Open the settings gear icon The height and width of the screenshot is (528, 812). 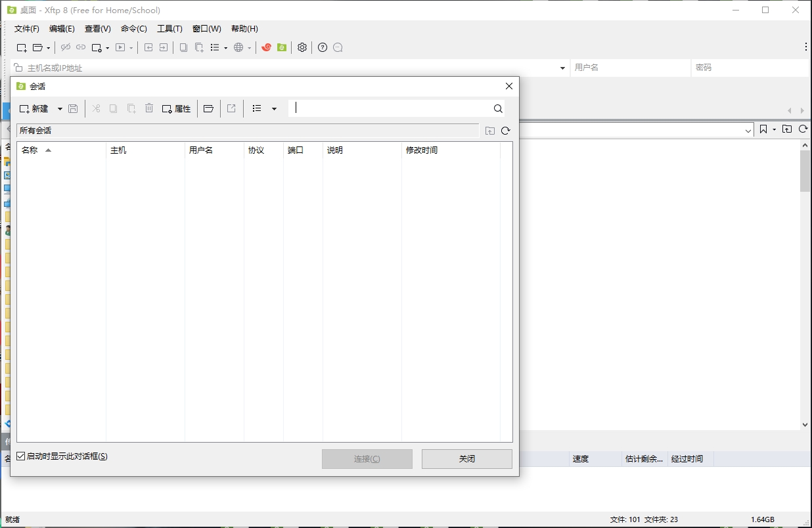302,47
